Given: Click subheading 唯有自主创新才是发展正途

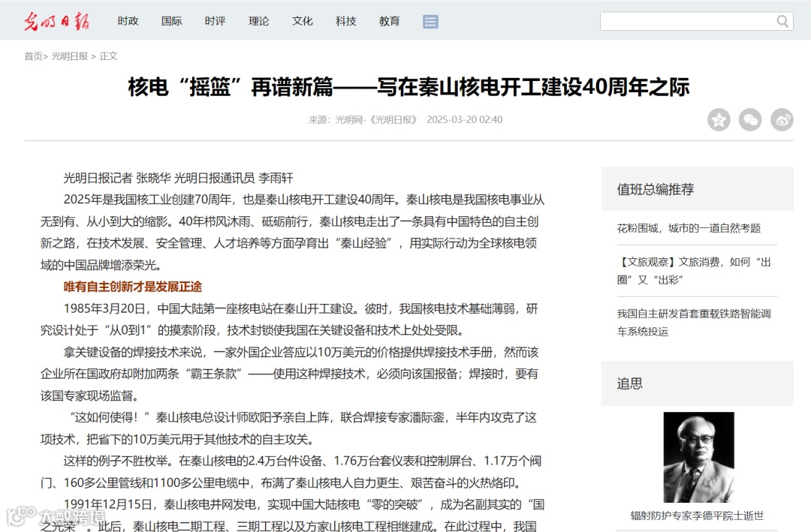Looking at the screenshot, I should 132,287.
